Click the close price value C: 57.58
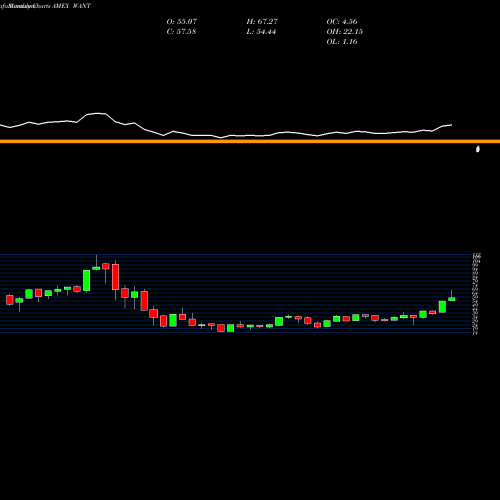This screenshot has width=500, height=500. [181, 32]
